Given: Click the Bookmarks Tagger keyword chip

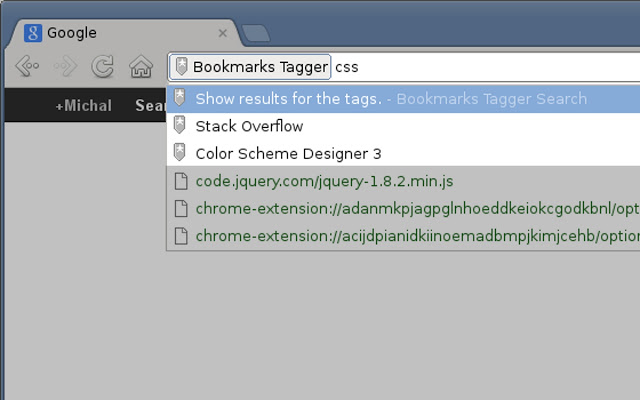Looking at the screenshot, I should point(250,67).
